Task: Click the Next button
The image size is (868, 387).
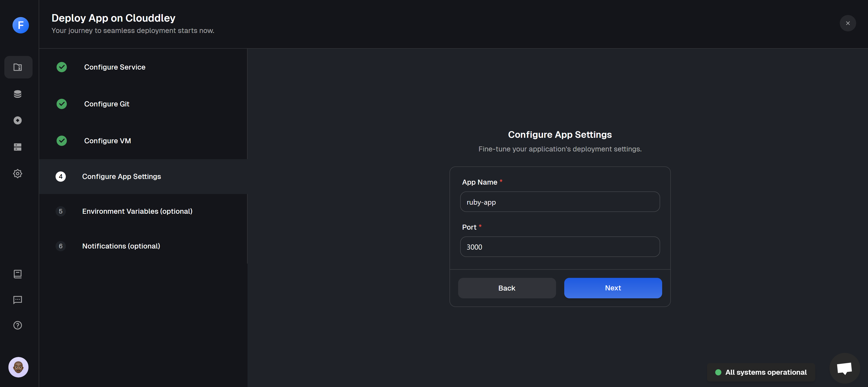Action: pos(613,288)
